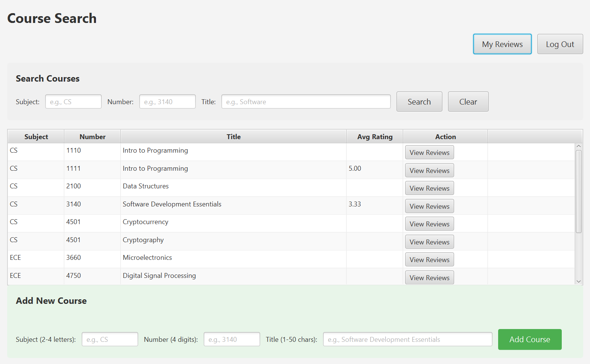View reviews for Cryptography course
Screen dimensions: 590x364
(429, 242)
